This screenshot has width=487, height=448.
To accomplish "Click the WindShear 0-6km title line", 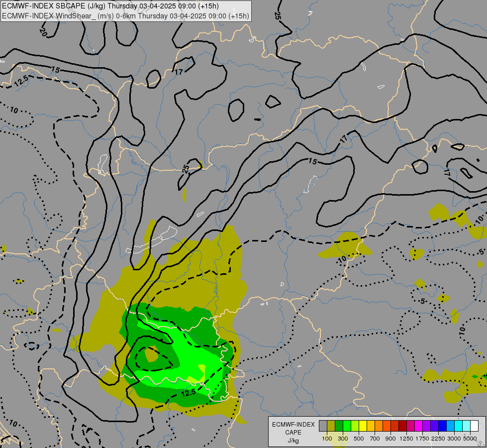I will click(125, 16).
